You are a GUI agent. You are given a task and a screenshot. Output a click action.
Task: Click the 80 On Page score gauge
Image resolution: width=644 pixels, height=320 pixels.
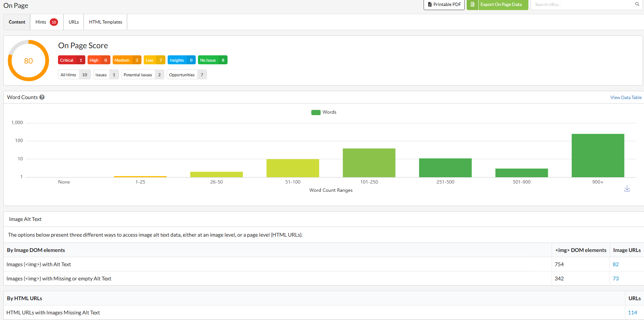28,61
